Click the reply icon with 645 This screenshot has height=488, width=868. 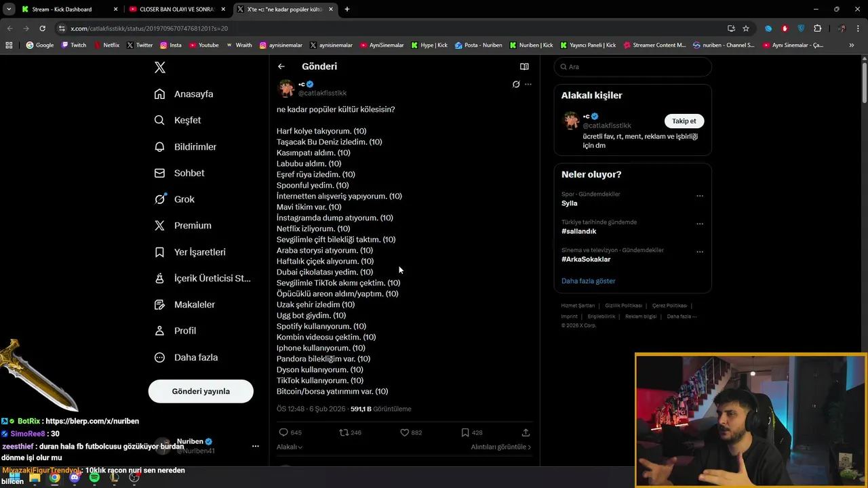click(x=283, y=432)
